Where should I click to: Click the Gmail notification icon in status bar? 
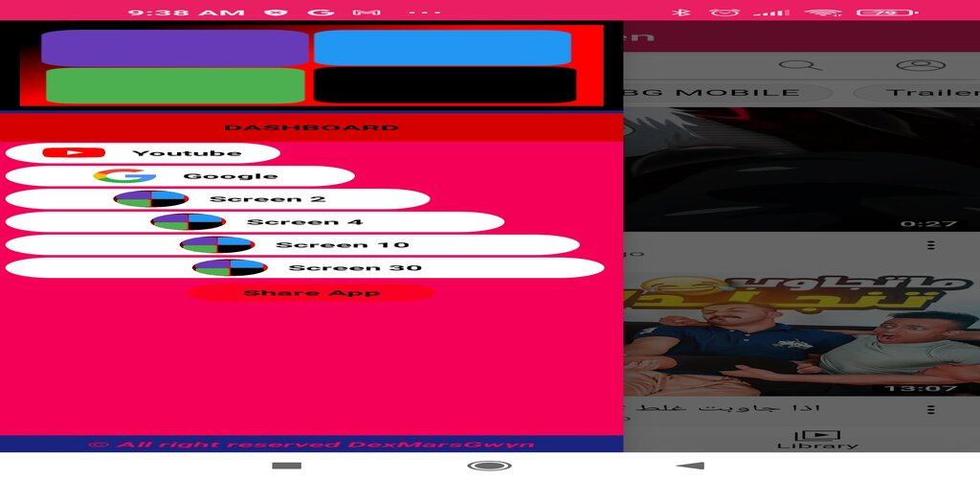tap(367, 11)
